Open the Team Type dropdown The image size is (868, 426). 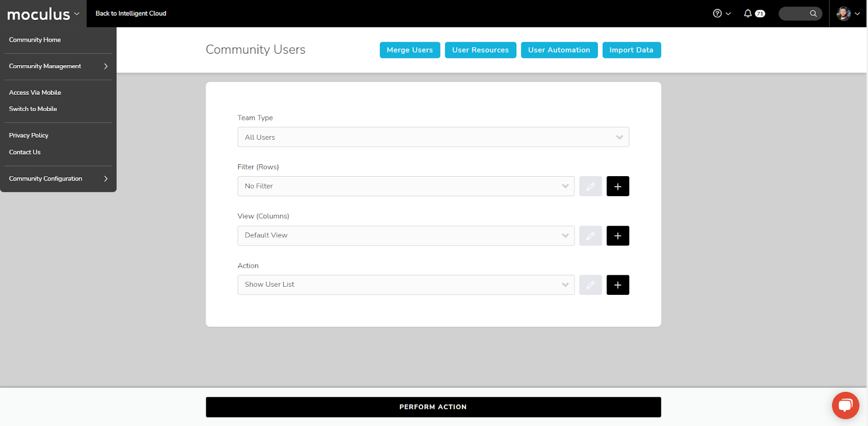coord(433,137)
